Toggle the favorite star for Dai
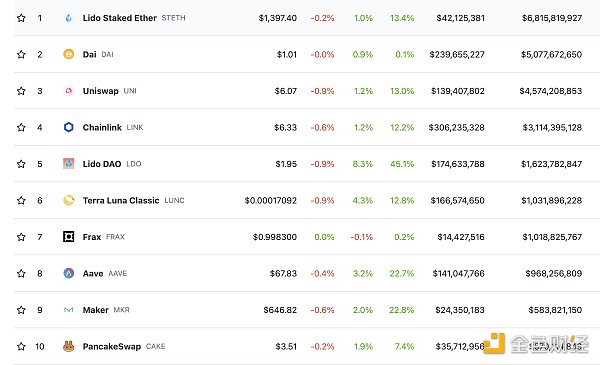This screenshot has height=365, width=600. [21, 54]
